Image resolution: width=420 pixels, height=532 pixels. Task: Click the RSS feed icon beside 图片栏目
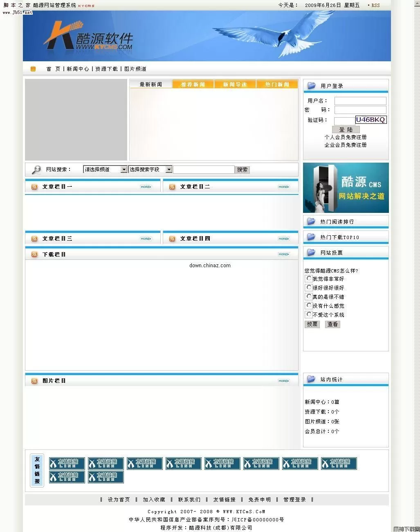click(34, 380)
